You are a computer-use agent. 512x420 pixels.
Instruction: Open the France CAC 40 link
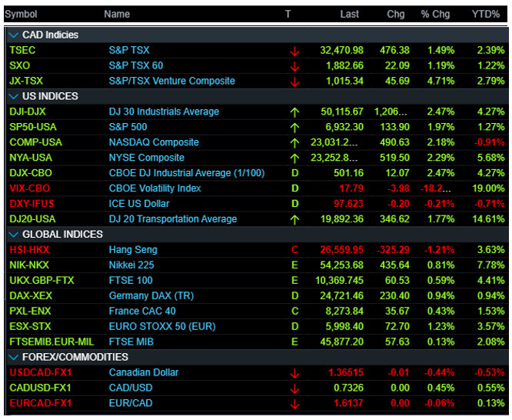pyautogui.click(x=142, y=312)
